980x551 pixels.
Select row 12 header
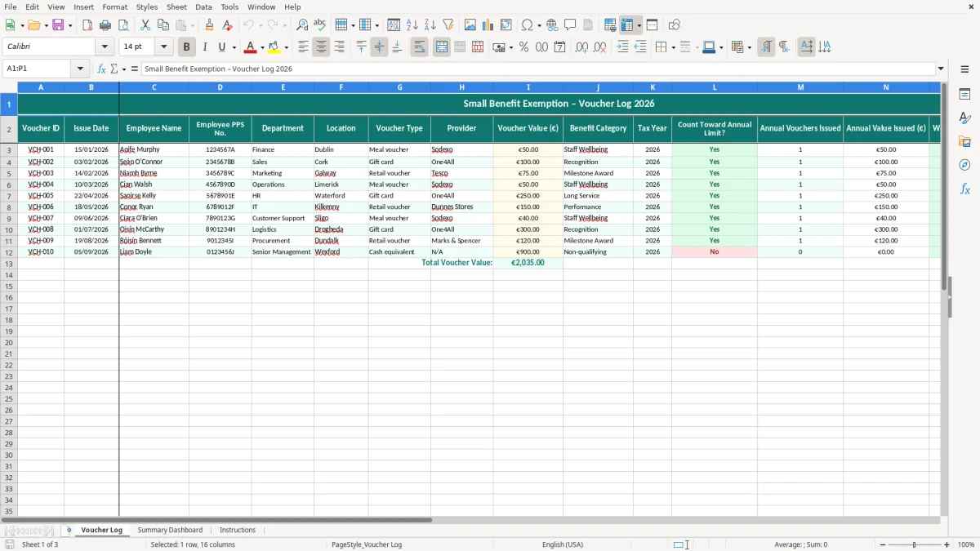tap(9, 252)
